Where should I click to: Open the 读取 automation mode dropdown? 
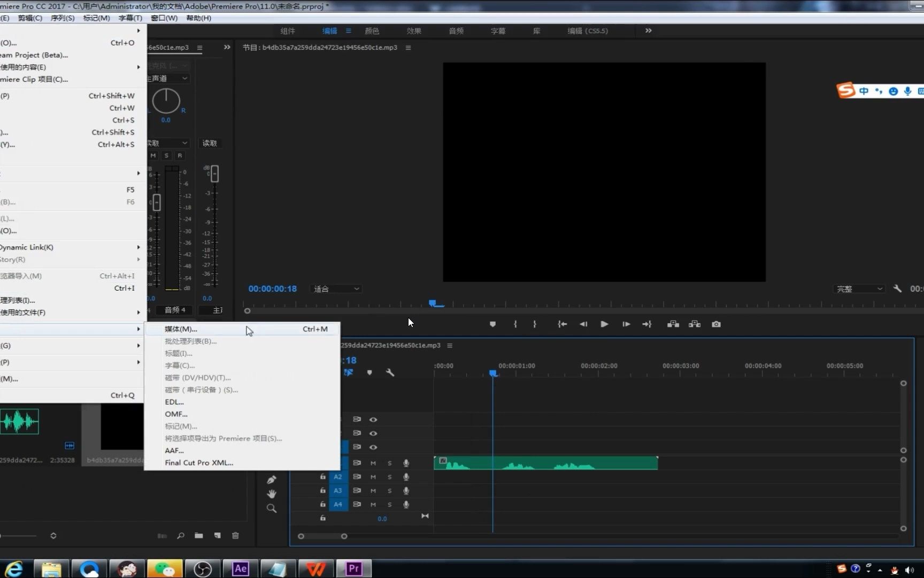click(x=168, y=143)
